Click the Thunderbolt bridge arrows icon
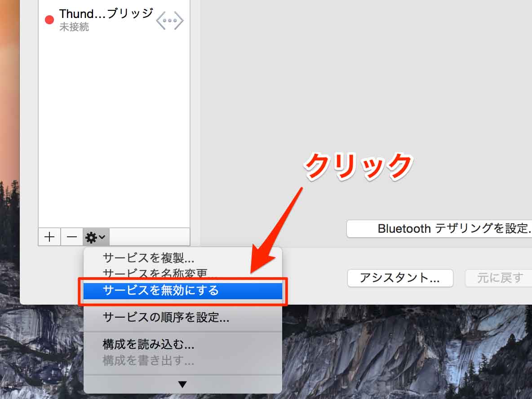This screenshot has width=532, height=399. [x=170, y=20]
